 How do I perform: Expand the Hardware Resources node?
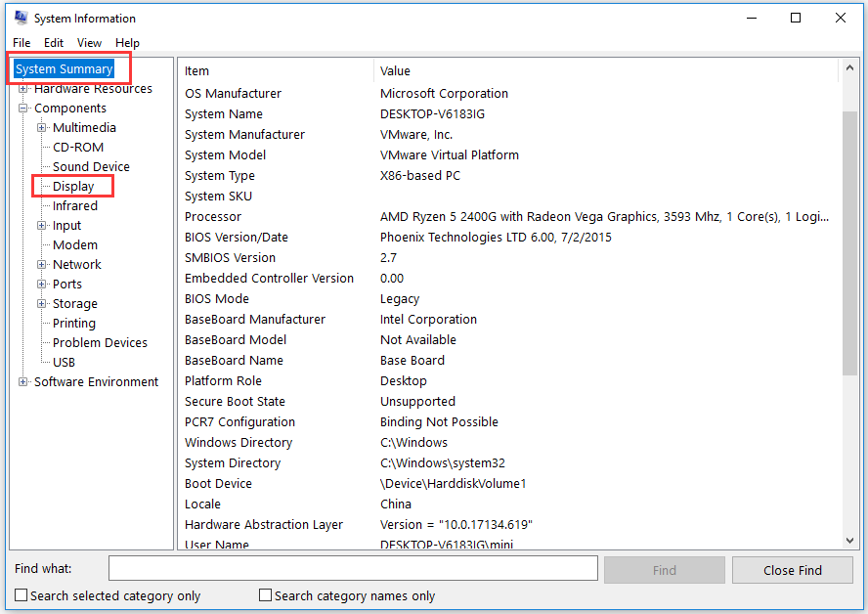point(23,89)
